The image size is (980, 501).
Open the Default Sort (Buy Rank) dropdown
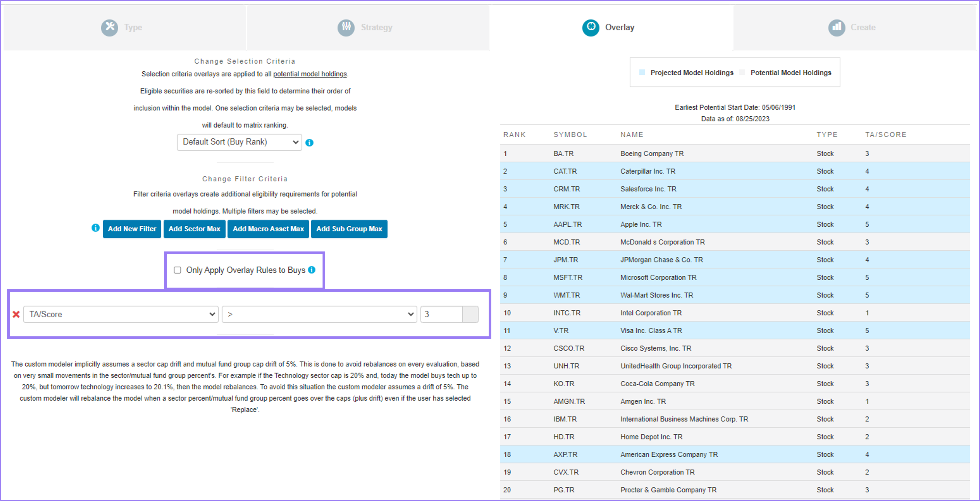[239, 142]
